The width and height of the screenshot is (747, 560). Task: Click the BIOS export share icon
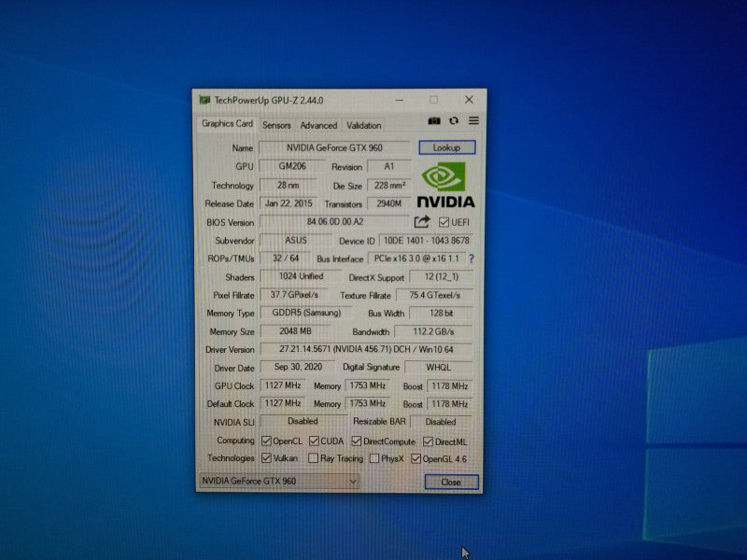[x=422, y=222]
